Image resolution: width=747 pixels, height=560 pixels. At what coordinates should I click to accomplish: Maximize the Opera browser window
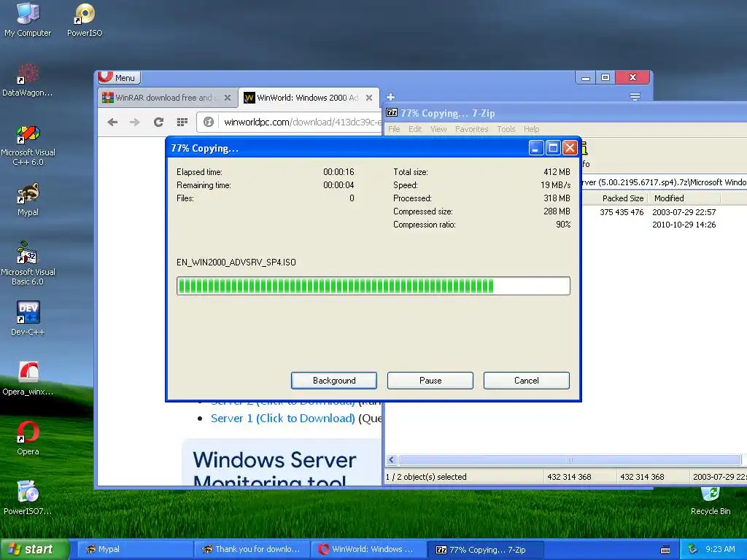pyautogui.click(x=605, y=77)
